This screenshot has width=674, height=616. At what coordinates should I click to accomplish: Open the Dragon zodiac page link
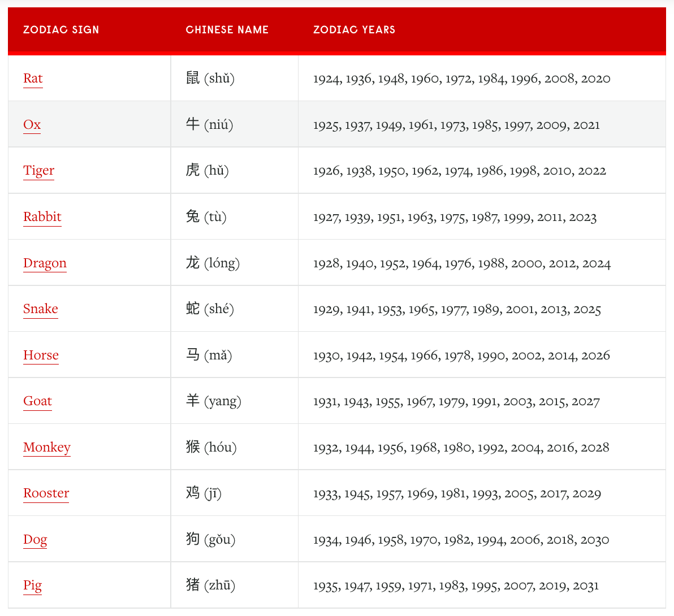click(45, 263)
